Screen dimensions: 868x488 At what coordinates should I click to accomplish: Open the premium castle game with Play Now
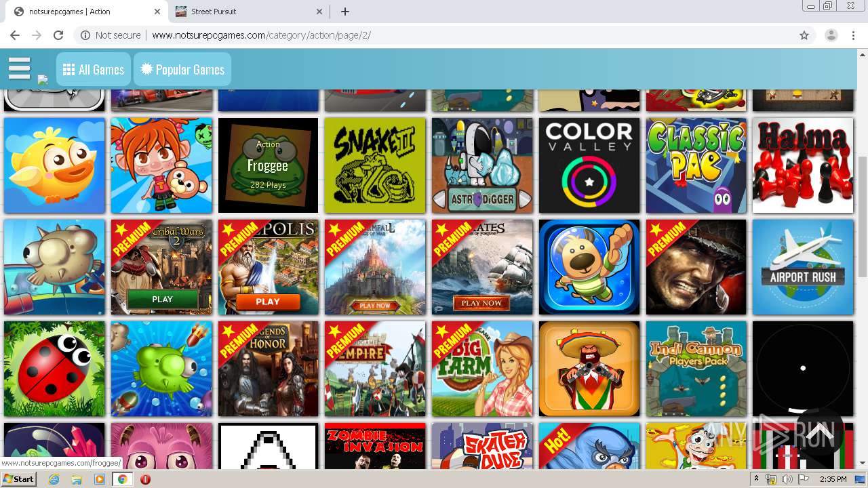coord(375,267)
